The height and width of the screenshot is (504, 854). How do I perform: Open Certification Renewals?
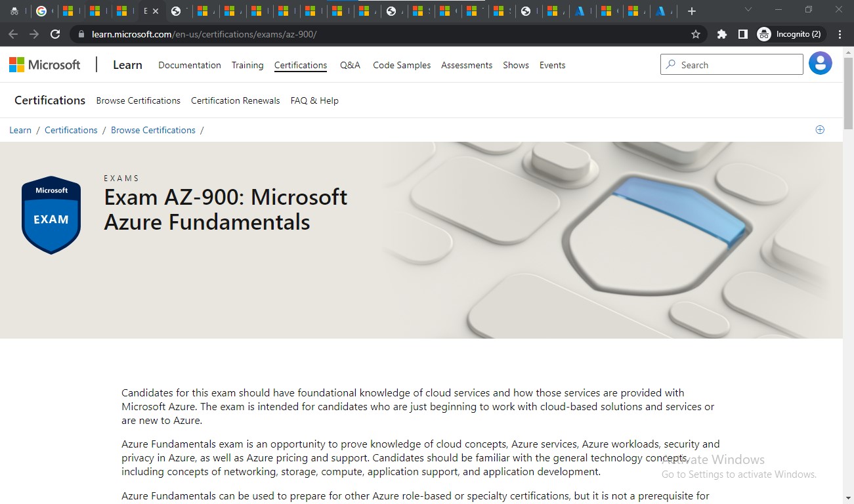point(235,100)
